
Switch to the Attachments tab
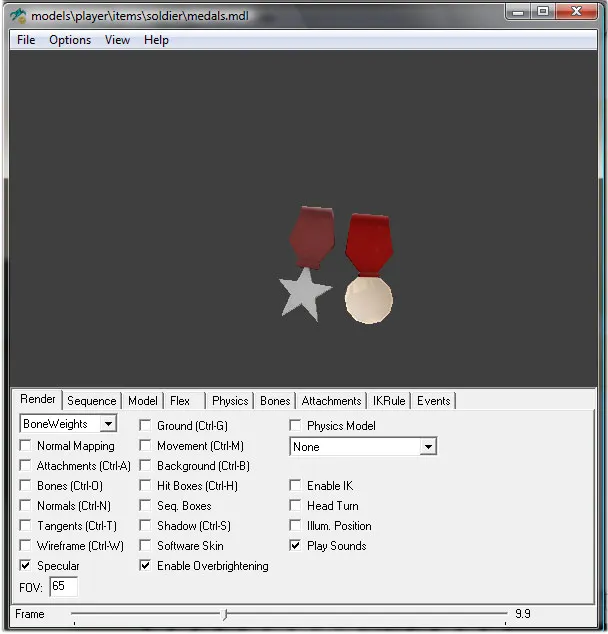pyautogui.click(x=331, y=401)
